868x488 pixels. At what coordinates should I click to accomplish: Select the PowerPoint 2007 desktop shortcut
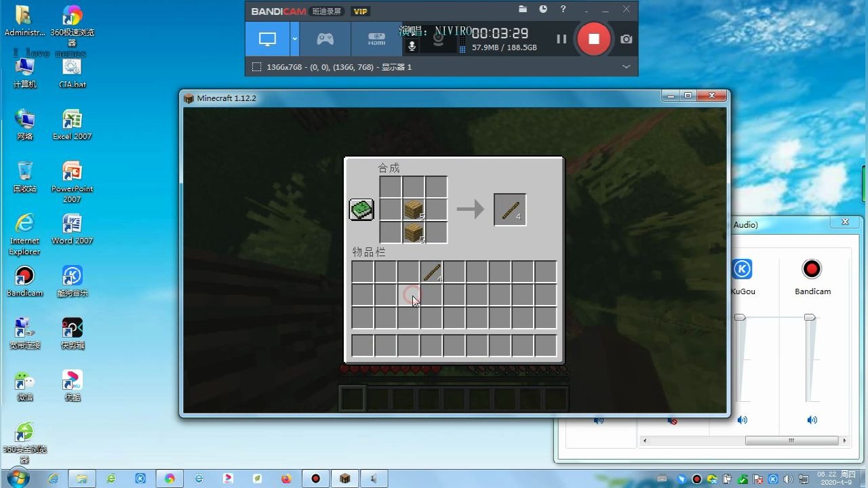(72, 182)
